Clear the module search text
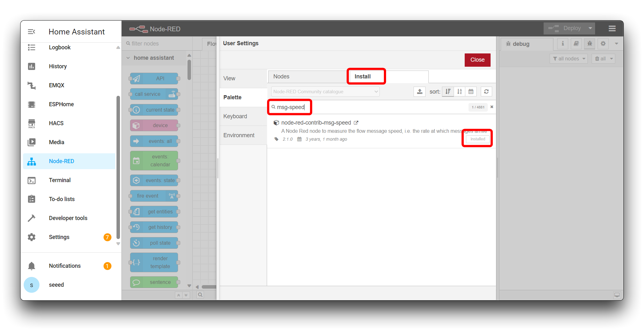This screenshot has width=644, height=331. pos(492,107)
